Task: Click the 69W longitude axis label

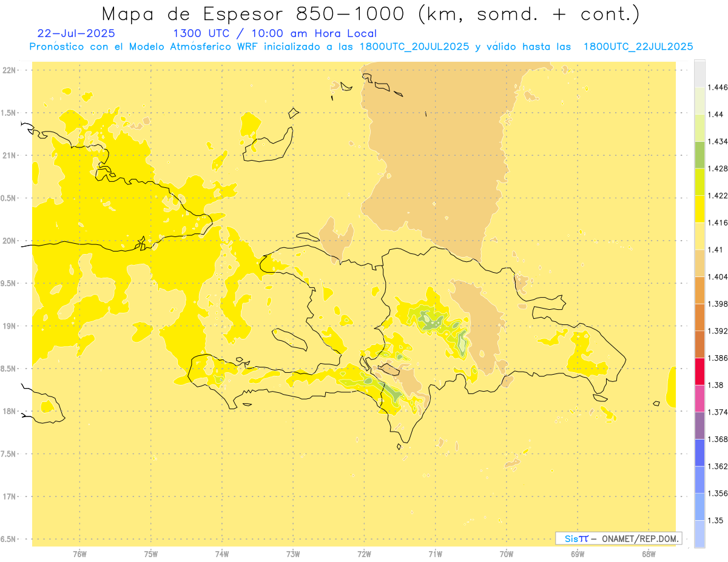Action: click(578, 554)
